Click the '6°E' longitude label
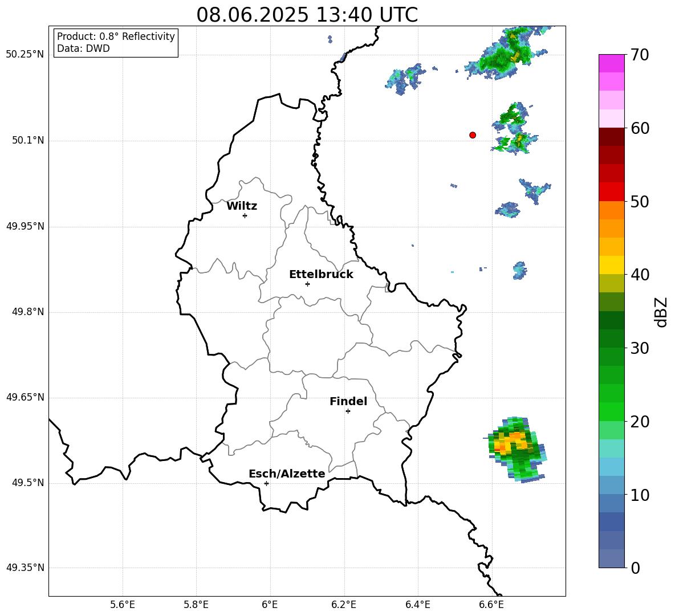 tap(270, 605)
